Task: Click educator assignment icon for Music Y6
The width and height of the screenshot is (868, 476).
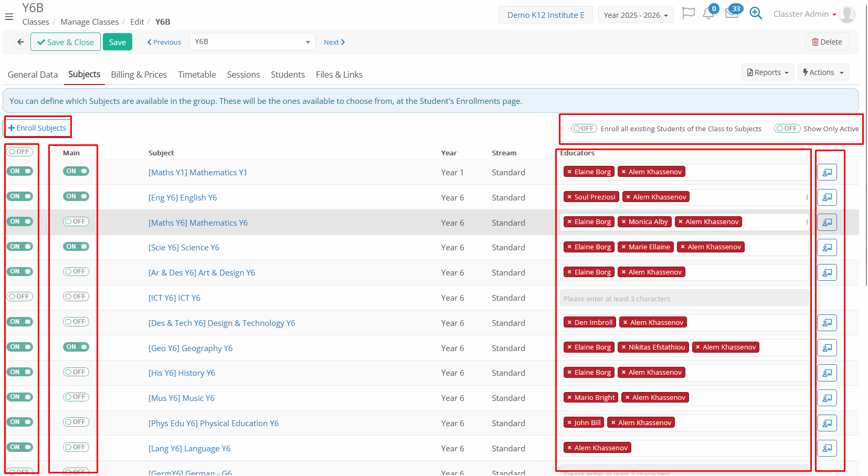Action: point(827,398)
